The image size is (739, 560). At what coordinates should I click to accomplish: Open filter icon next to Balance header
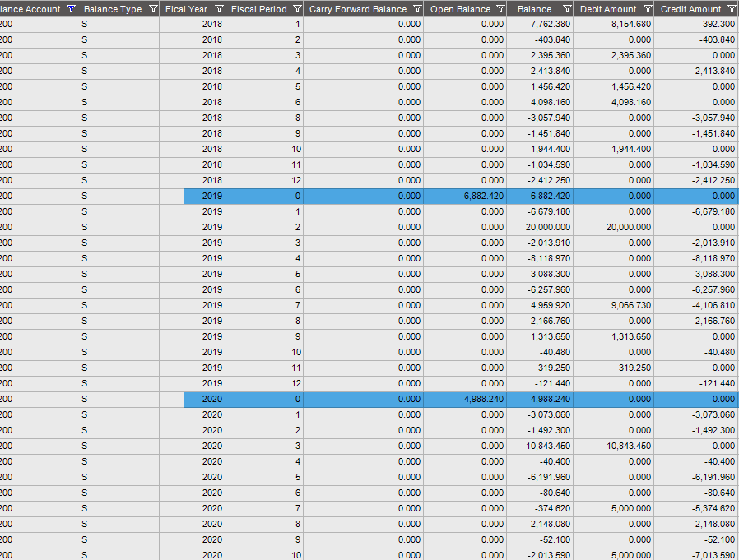tap(567, 8)
